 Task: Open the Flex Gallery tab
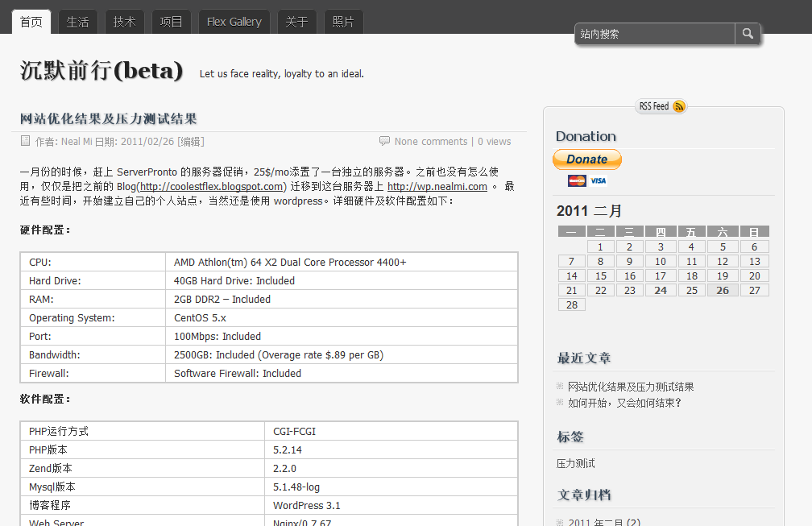[234, 22]
